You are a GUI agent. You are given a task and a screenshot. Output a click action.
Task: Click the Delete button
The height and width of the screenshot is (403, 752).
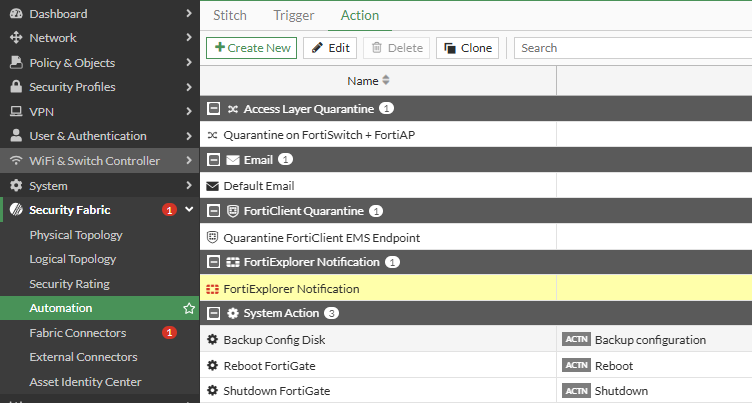click(x=397, y=48)
